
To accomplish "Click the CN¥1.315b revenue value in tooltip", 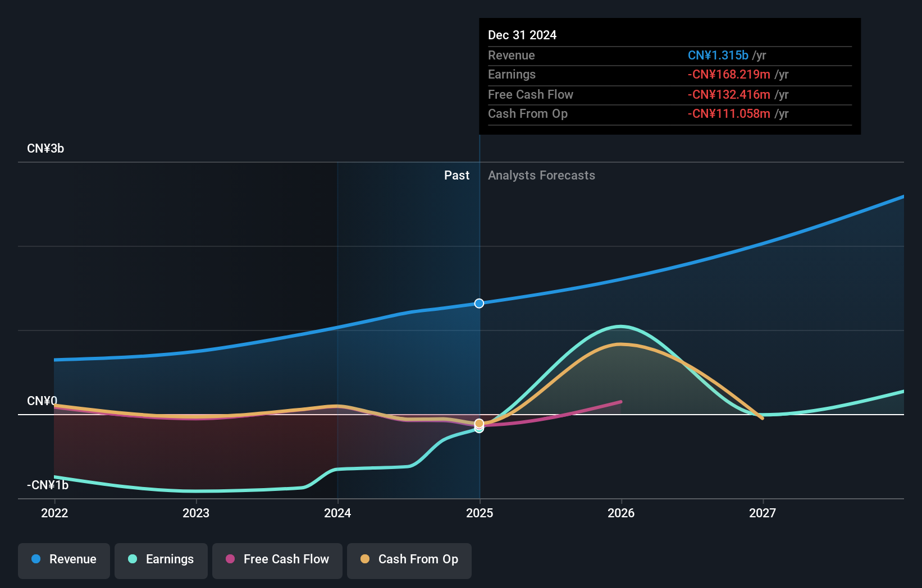I will pos(718,56).
